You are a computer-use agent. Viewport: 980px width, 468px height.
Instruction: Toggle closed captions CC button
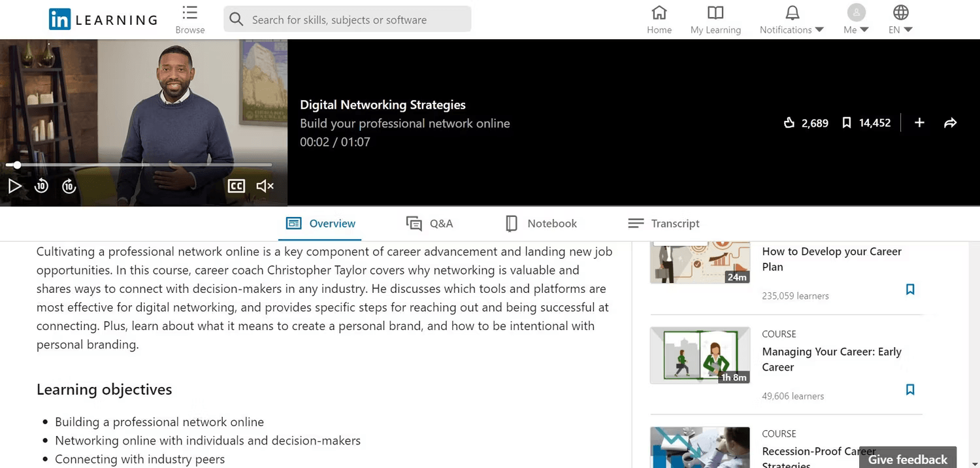[x=236, y=186]
